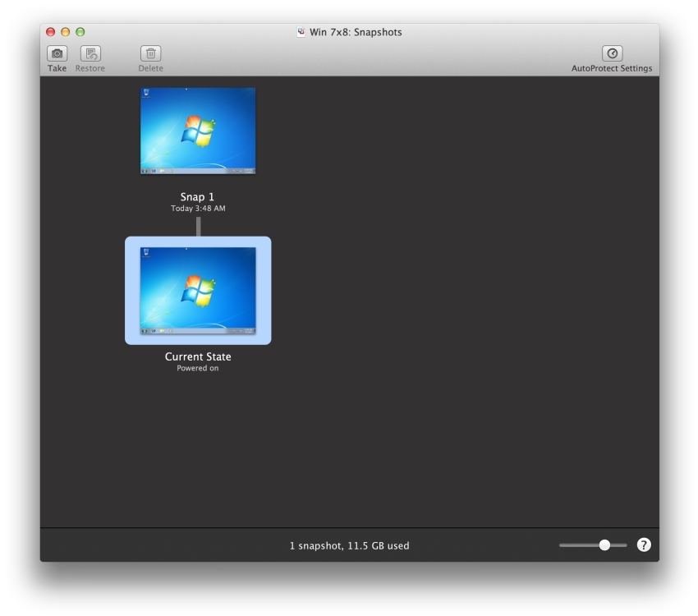Image resolution: width=698 pixels, height=616 pixels.
Task: Take a new snapshot with camera icon
Action: pos(57,53)
